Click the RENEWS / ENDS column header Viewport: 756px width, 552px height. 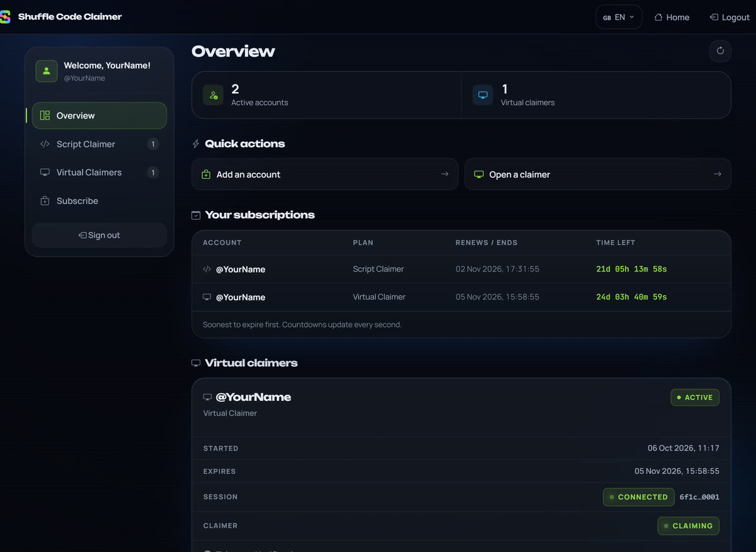tap(486, 243)
